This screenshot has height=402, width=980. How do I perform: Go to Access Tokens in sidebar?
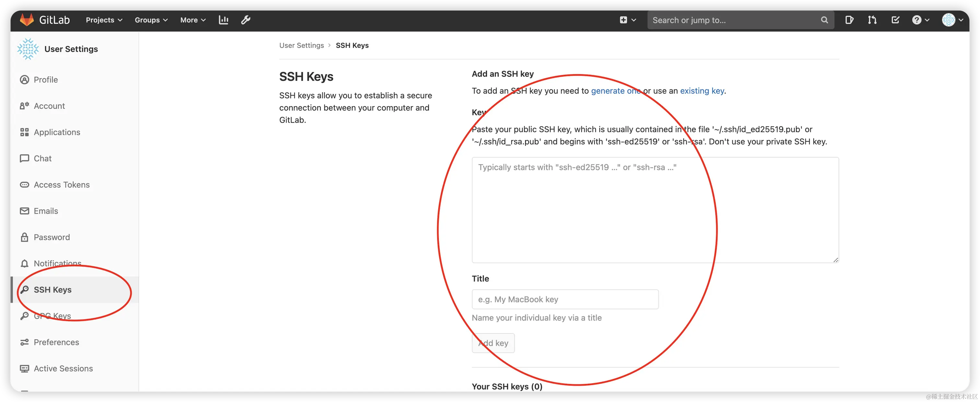point(62,185)
